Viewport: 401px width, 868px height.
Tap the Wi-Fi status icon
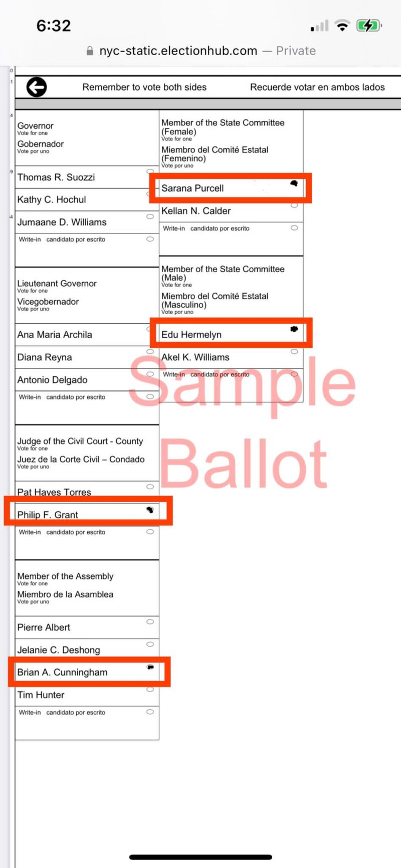[342, 26]
